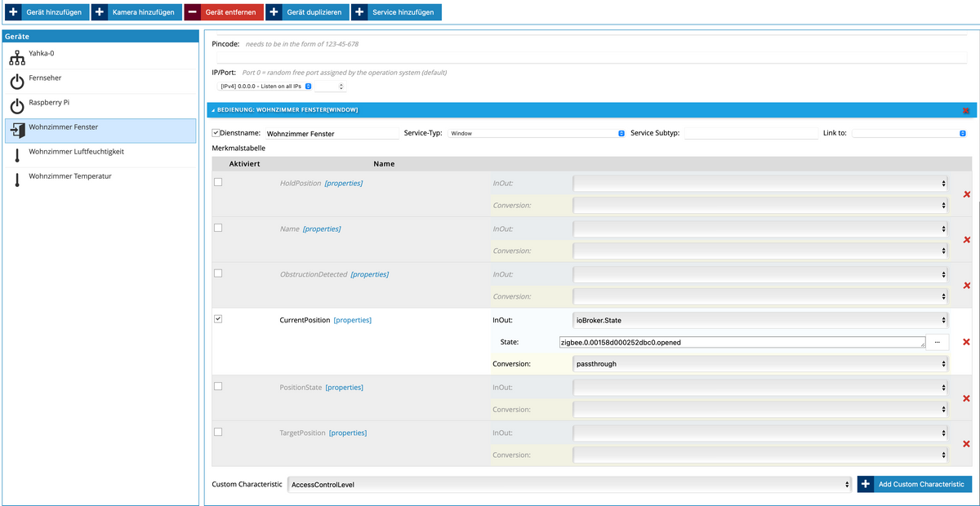Image resolution: width=980 pixels, height=506 pixels.
Task: Click 'Gerät entfernen' button
Action: point(224,12)
